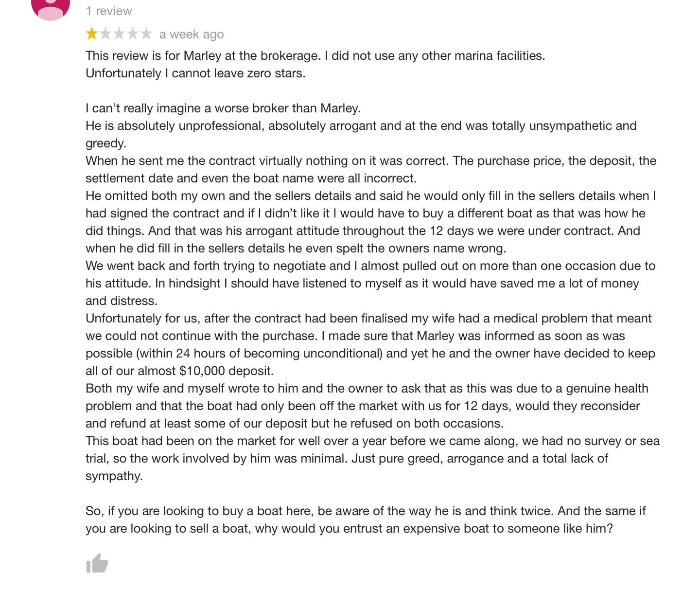Click the third gray rating star
The width and height of the screenshot is (700, 591).
(119, 34)
